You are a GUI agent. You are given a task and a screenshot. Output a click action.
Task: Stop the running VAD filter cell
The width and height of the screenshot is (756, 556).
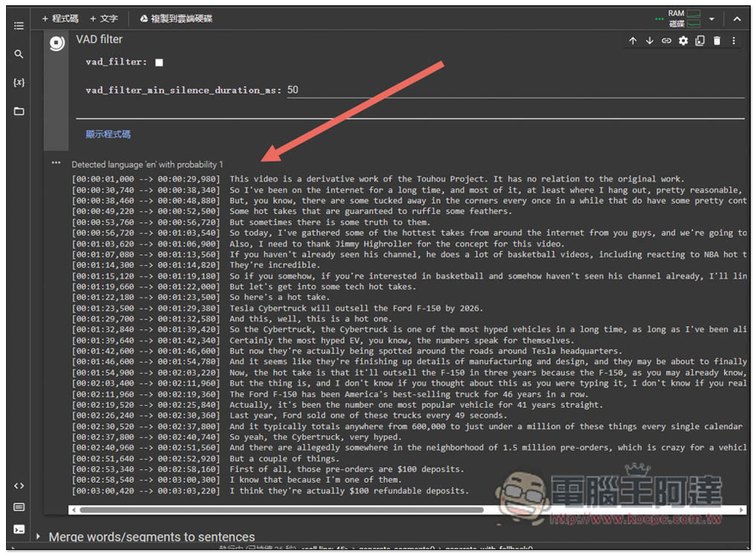click(57, 43)
